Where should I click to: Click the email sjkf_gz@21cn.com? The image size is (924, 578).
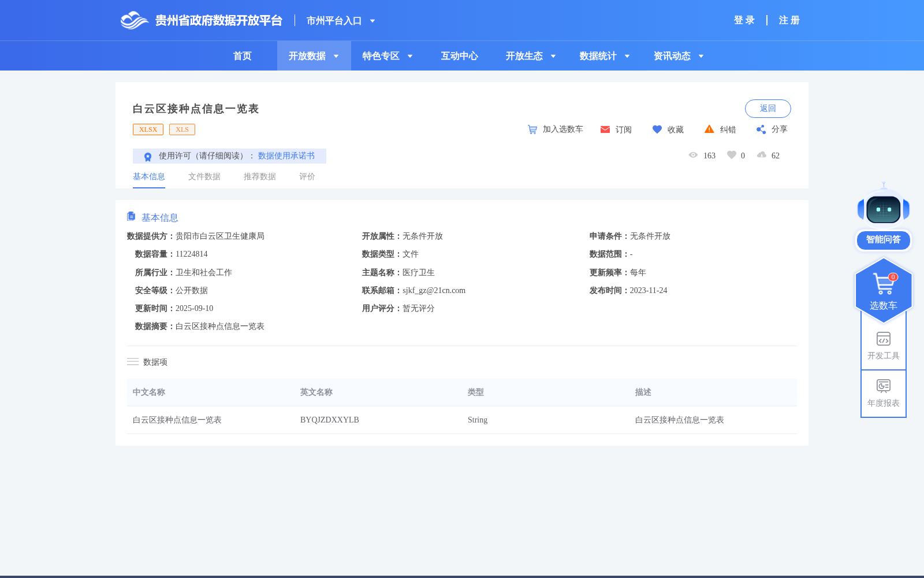point(434,291)
